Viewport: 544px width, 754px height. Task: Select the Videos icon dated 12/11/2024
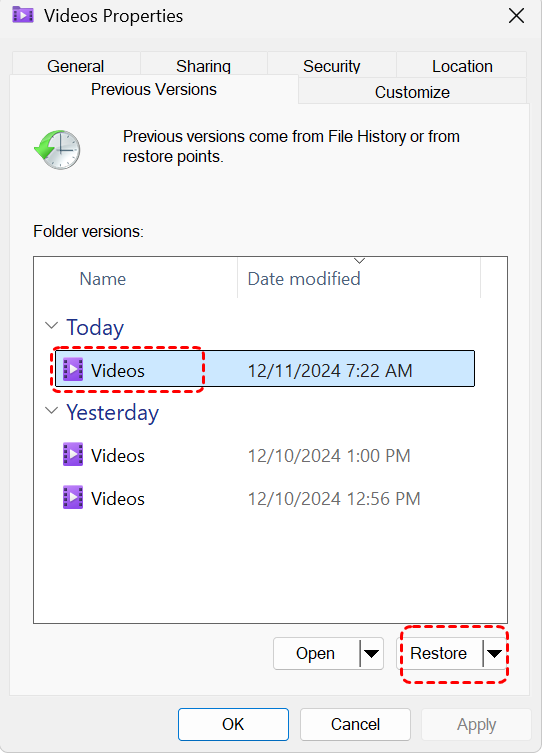coord(73,369)
